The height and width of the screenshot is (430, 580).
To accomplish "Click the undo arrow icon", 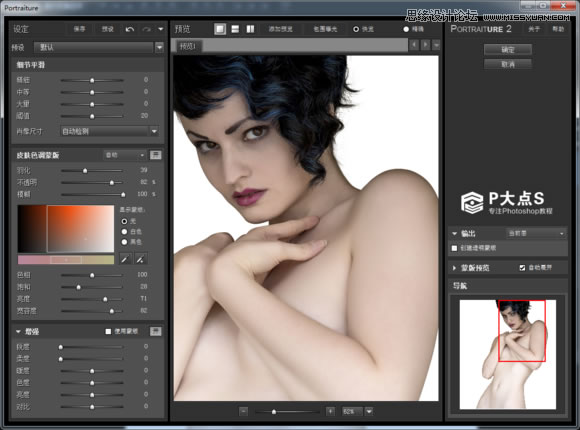I will pyautogui.click(x=129, y=29).
